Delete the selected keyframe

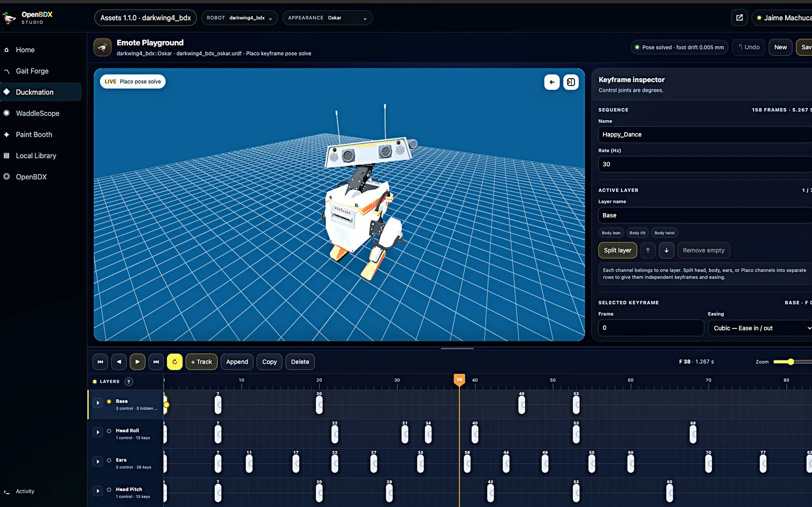[300, 362]
